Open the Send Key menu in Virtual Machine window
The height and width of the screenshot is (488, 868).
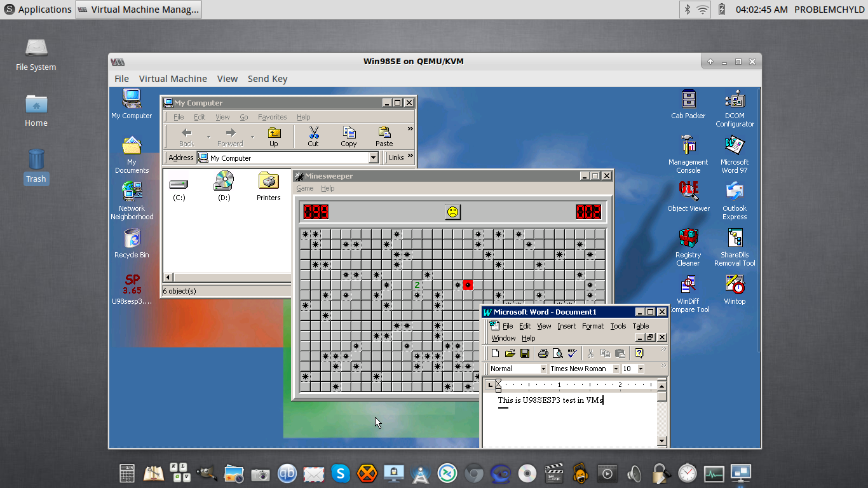pyautogui.click(x=268, y=79)
